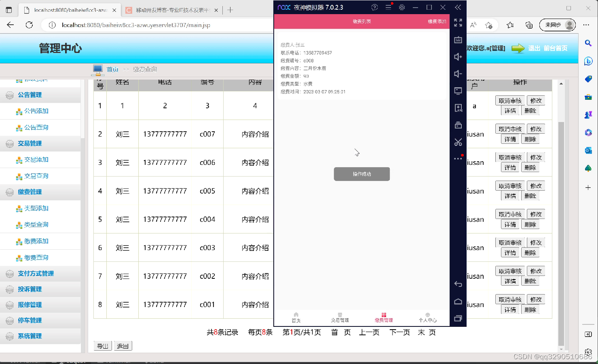Click 详情 for row c003
The height and width of the screenshot is (364, 598).
510,253
